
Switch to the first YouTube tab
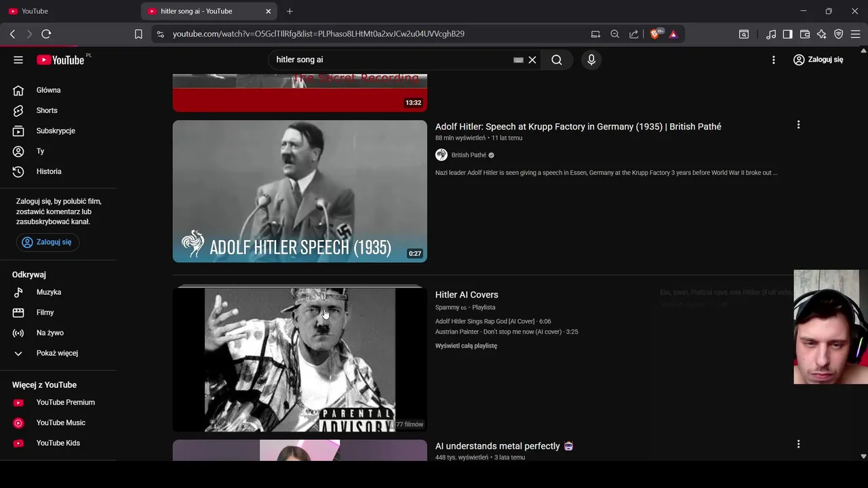(71, 11)
